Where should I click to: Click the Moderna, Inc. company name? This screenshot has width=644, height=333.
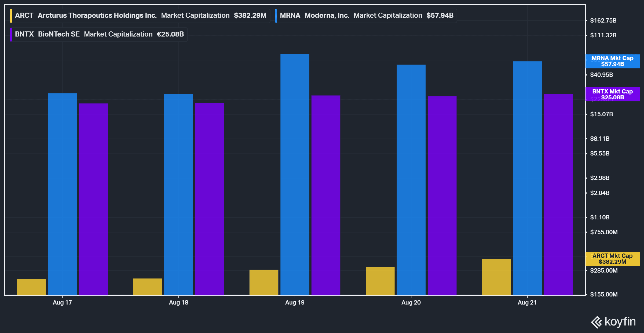pyautogui.click(x=327, y=16)
